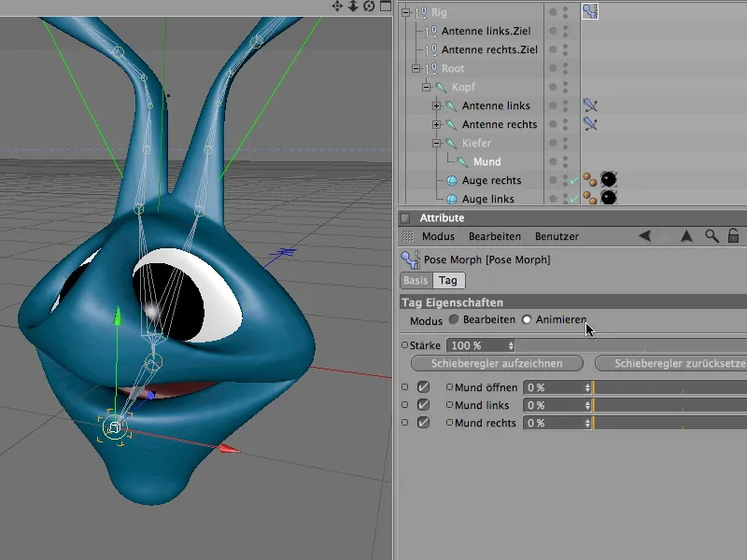
Task: Collapse the Root hierarchy
Action: tap(416, 68)
